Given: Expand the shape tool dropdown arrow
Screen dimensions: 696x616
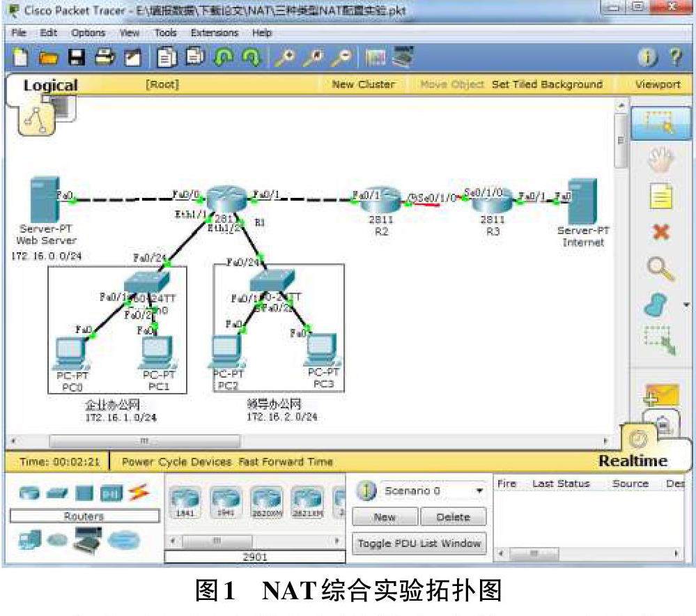Looking at the screenshot, I should pos(686,305).
